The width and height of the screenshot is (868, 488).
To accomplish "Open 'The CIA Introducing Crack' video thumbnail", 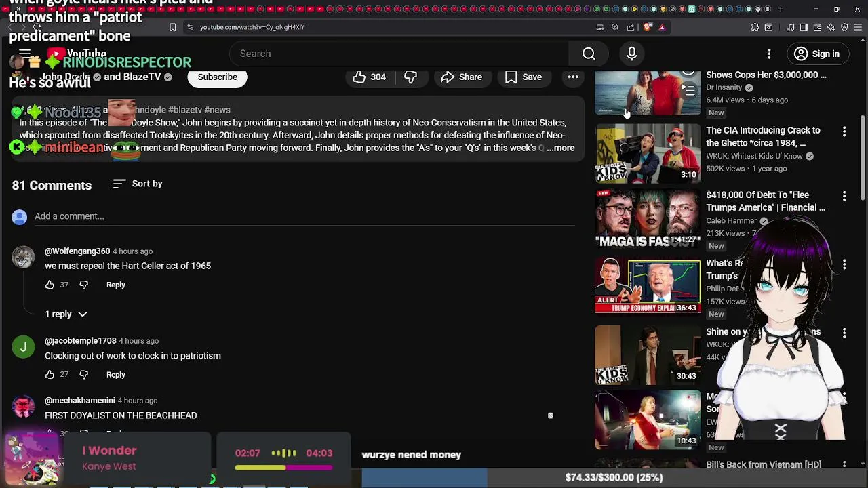I will pos(648,154).
